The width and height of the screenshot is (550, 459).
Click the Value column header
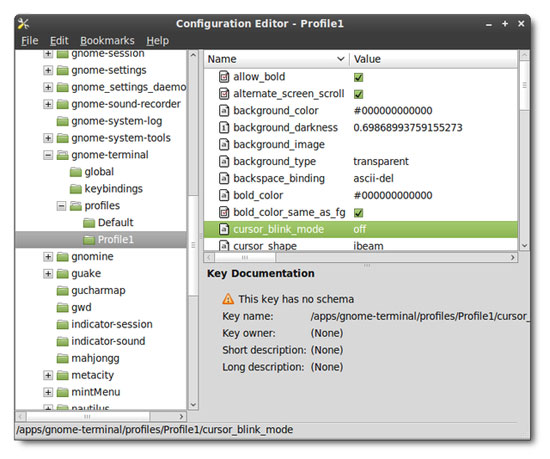click(434, 59)
